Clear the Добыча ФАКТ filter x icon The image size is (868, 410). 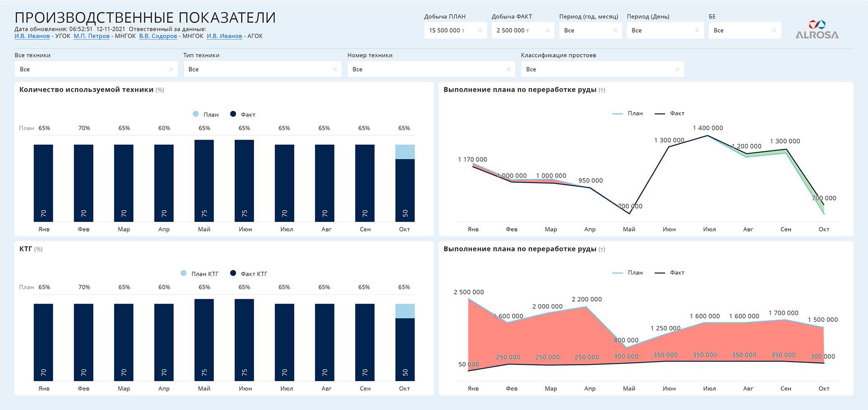(547, 31)
